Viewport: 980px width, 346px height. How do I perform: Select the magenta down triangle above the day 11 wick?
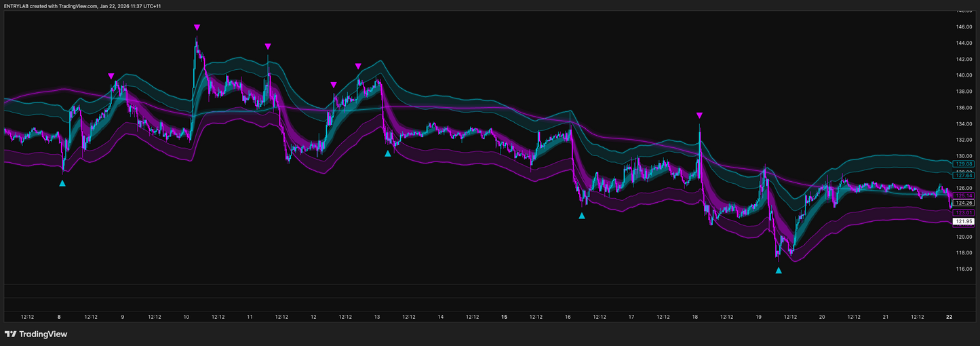[x=268, y=47]
